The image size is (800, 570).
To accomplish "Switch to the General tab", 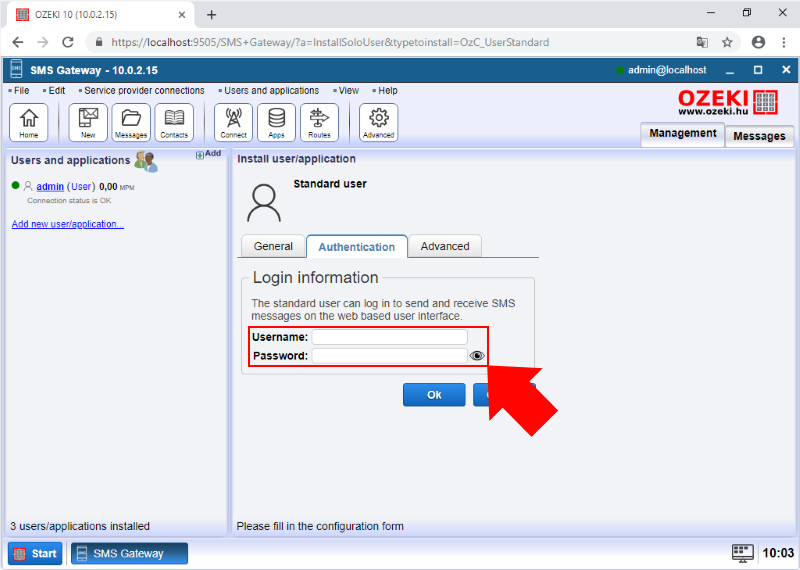I will point(273,246).
